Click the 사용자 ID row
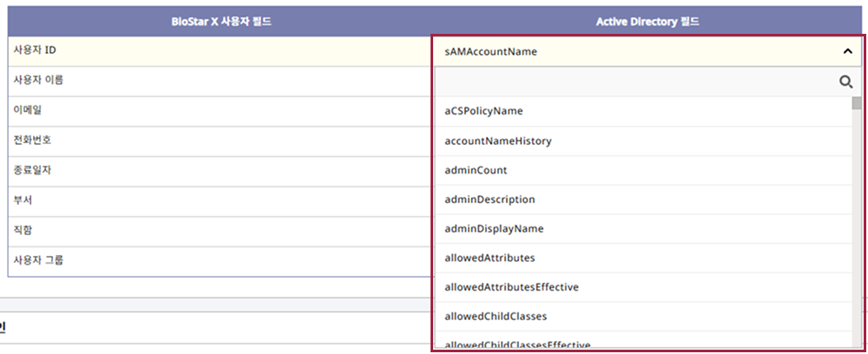 click(217, 50)
